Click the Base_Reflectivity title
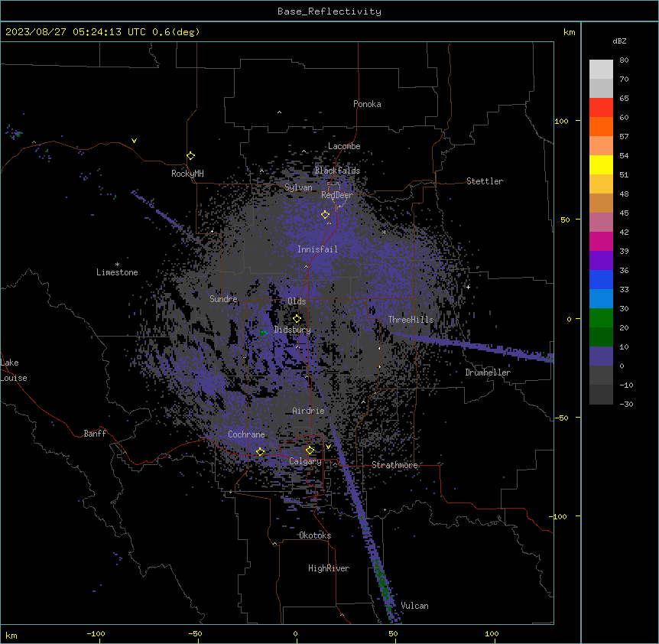This screenshot has width=659, height=644. (x=329, y=11)
